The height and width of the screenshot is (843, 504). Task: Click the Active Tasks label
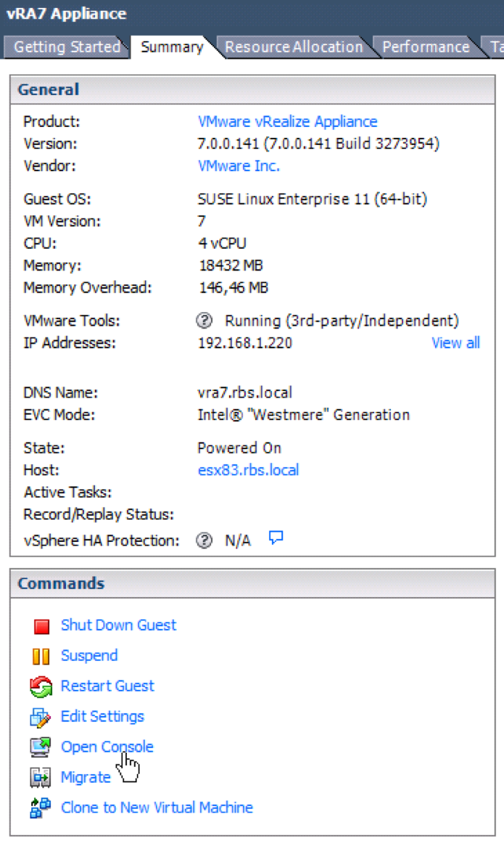pyautogui.click(x=67, y=492)
